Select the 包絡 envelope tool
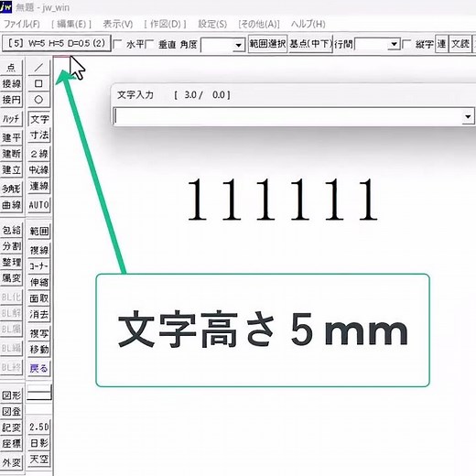The width and height of the screenshot is (476, 476). coord(11,230)
